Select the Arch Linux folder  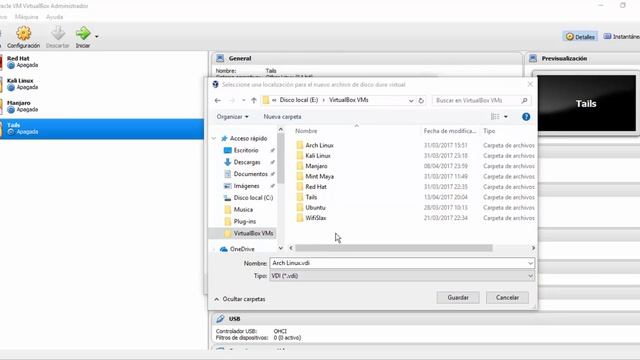coord(319,145)
